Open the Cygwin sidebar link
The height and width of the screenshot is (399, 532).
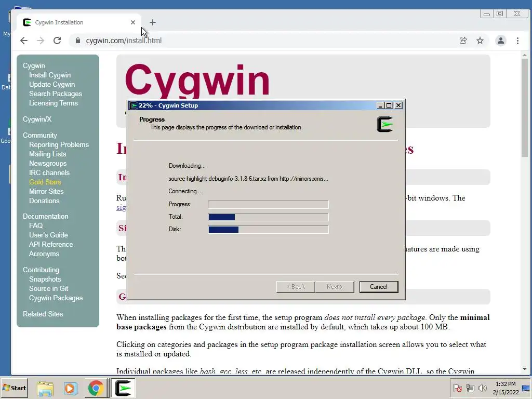tap(34, 66)
